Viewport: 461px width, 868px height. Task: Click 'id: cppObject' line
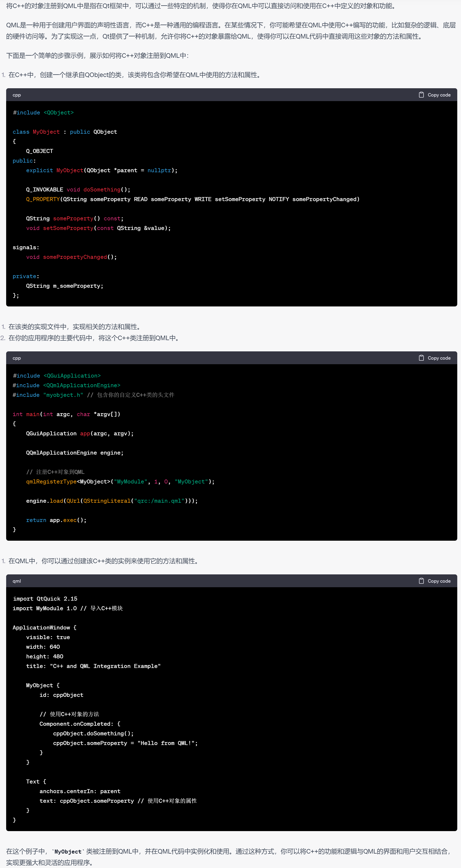tap(61, 695)
